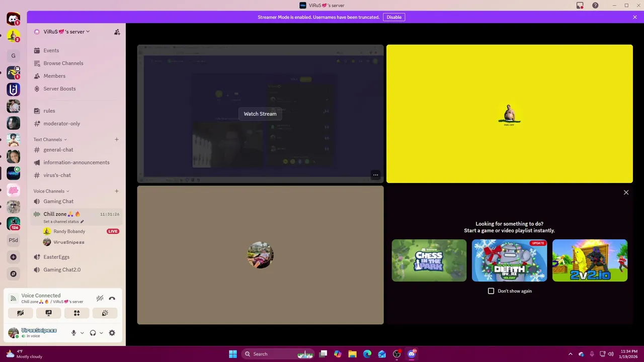This screenshot has width=644, height=362.
Task: Share your screen icon button
Action: click(x=49, y=313)
